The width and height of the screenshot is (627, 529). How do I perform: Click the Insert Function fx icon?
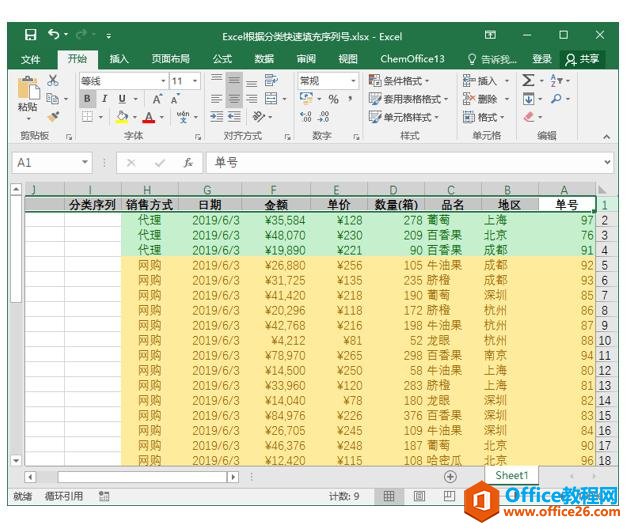[x=188, y=163]
